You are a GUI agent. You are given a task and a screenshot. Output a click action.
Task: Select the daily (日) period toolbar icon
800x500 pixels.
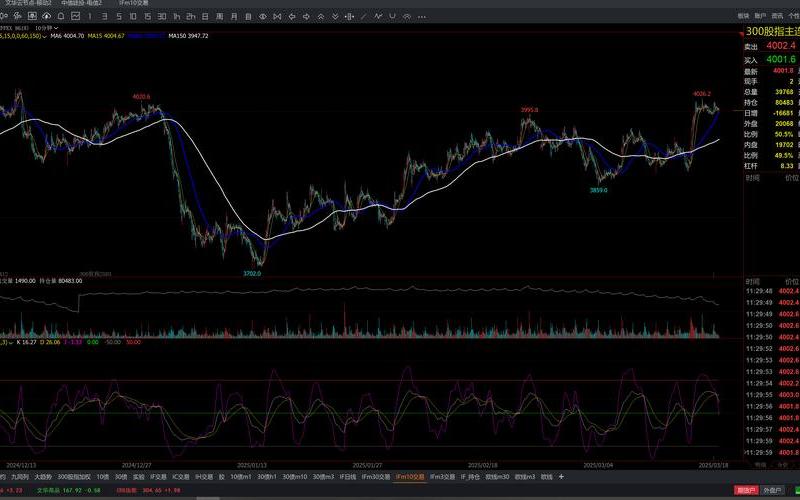click(206, 16)
